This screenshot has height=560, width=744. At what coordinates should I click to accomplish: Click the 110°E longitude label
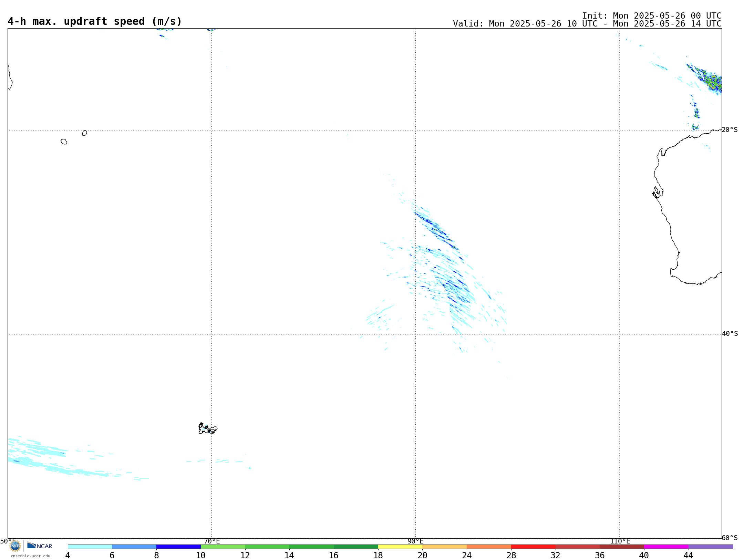[x=620, y=541]
